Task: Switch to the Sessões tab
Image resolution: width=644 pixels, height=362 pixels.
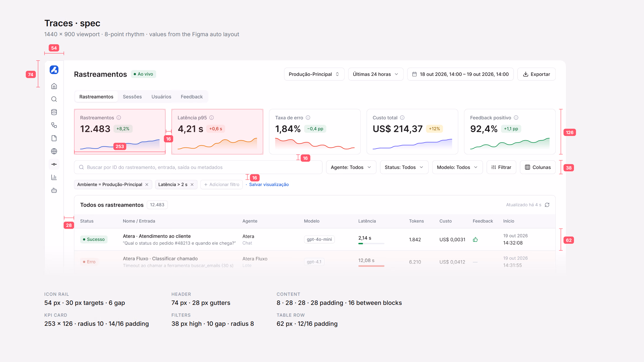Action: (132, 97)
